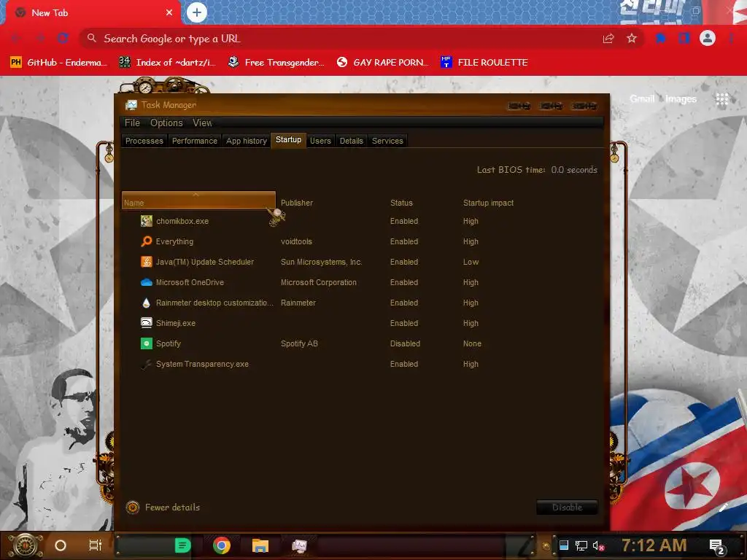Customize Chrome with pencil icon
747x560 pixels.
tap(723, 507)
